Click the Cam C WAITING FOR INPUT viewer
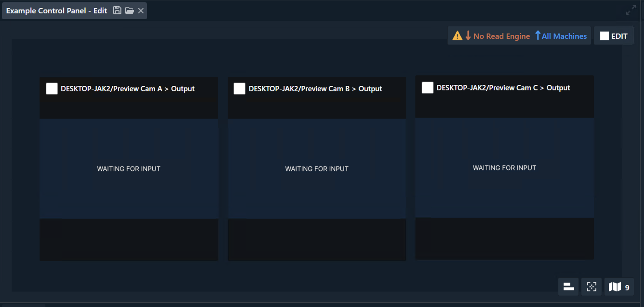Viewport: 644px width, 307px height. coord(504,168)
